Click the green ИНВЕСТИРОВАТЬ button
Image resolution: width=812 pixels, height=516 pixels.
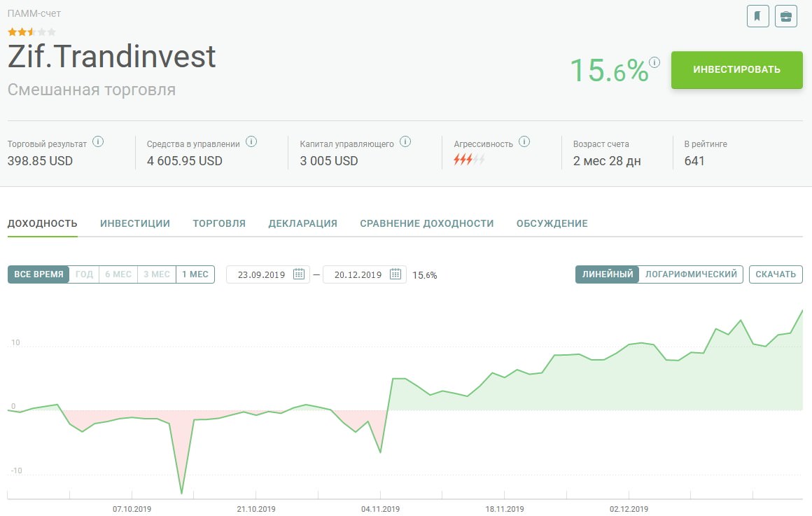tap(736, 70)
